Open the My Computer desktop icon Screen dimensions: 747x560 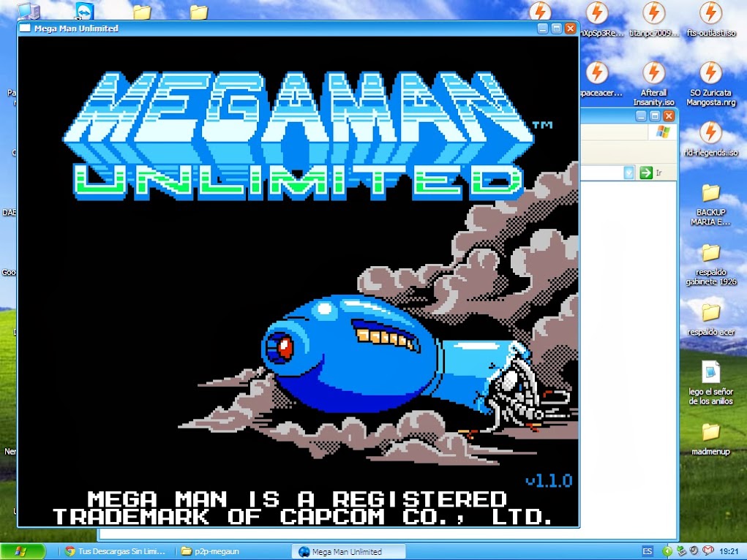pos(29,10)
